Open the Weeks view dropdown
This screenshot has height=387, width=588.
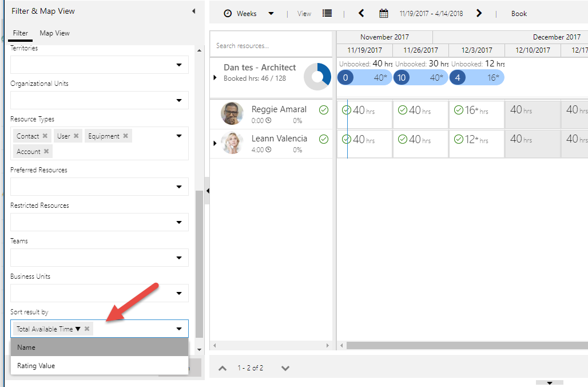pos(271,14)
